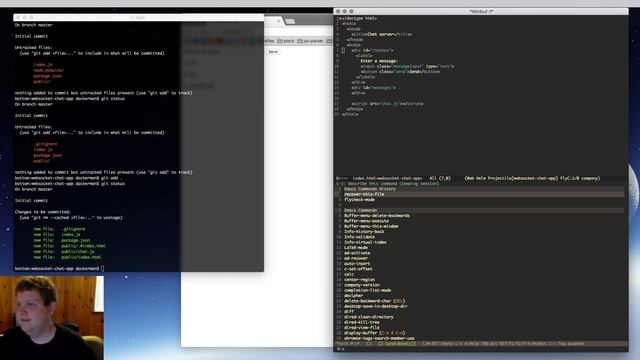Viewport: 640px width, 360px height.
Task: Click the webcam video thumbnail
Action: click(x=52, y=318)
